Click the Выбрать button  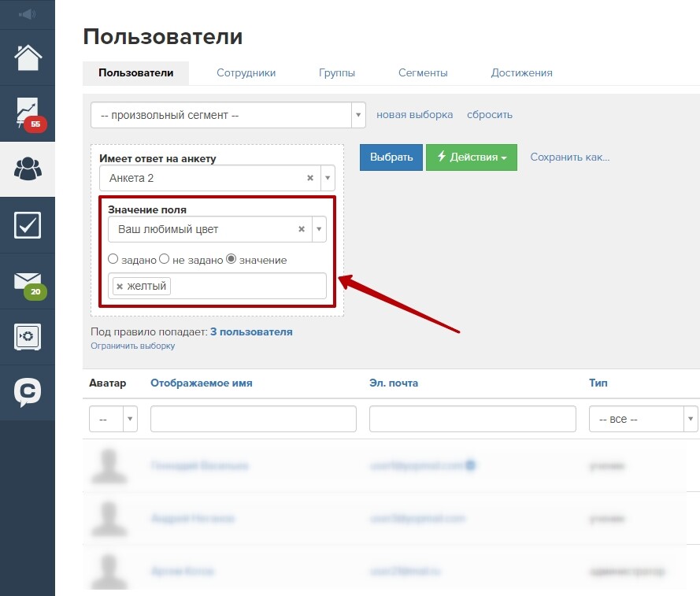[391, 157]
